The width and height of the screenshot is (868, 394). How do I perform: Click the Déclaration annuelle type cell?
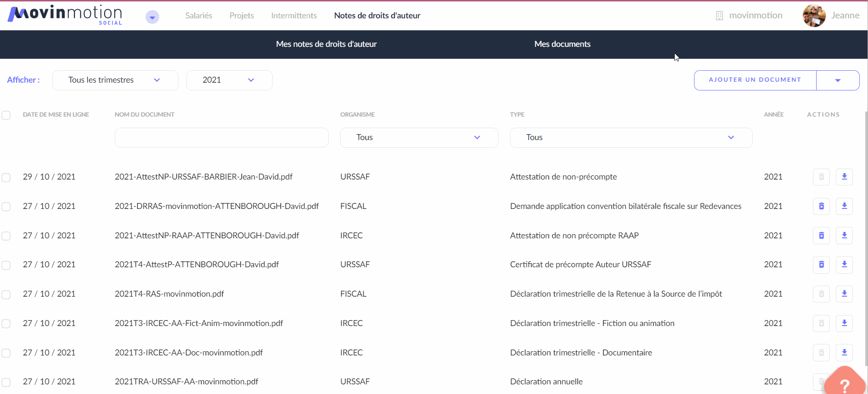click(x=546, y=382)
